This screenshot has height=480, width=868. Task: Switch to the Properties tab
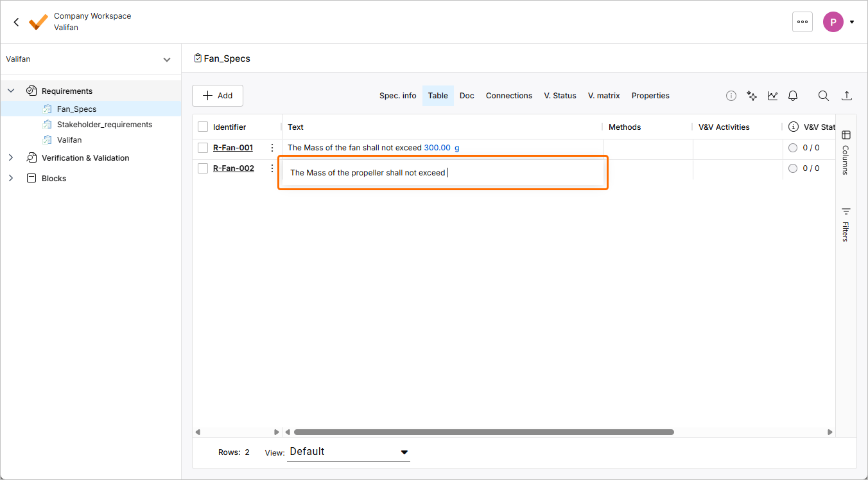tap(650, 96)
